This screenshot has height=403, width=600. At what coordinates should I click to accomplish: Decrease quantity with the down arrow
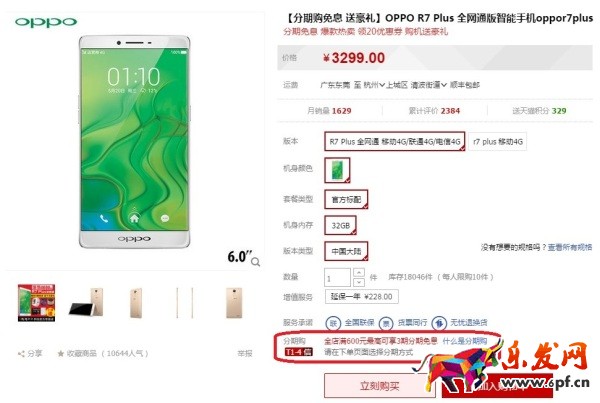[x=359, y=282]
